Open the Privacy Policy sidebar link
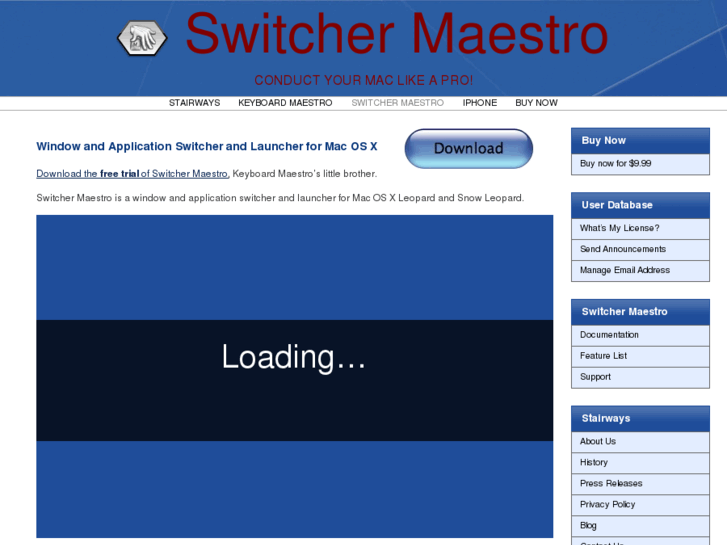 [x=640, y=505]
